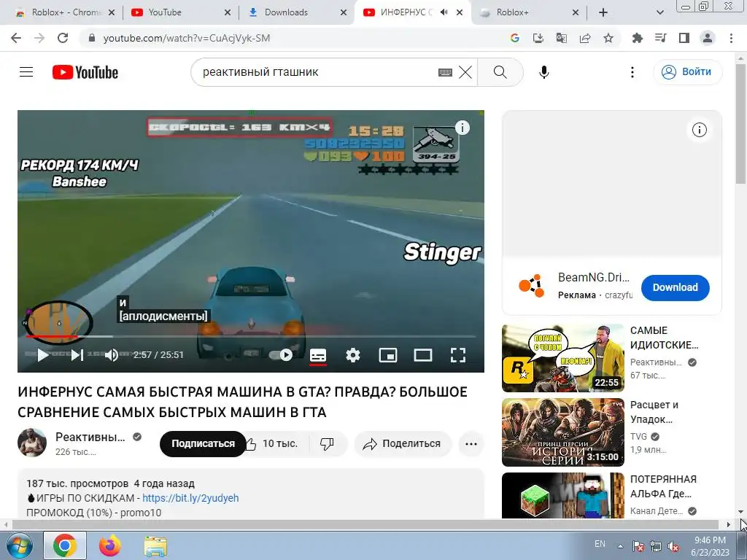The height and width of the screenshot is (560, 747).
Task: Open a new browser tab
Action: (x=603, y=12)
